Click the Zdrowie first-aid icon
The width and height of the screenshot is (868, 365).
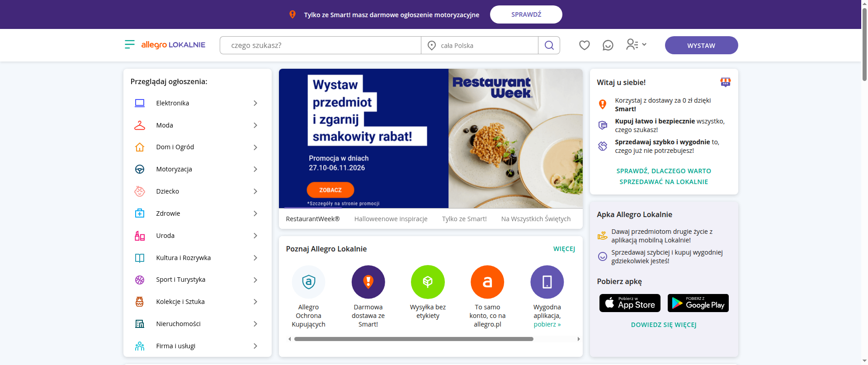[x=140, y=213]
